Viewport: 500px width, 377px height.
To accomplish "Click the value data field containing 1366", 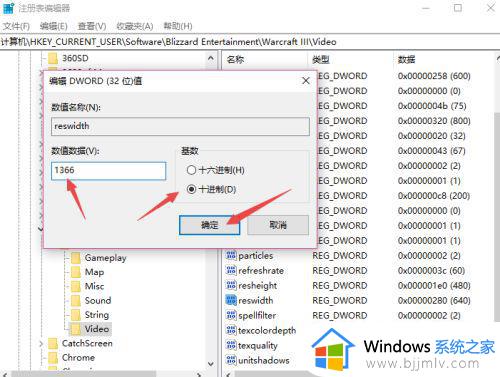I will tap(109, 171).
